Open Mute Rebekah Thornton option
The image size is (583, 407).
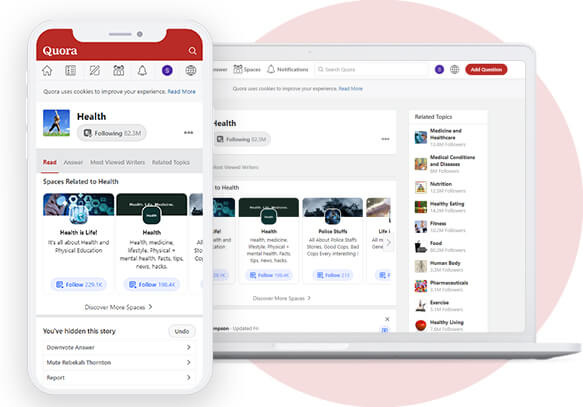119,362
